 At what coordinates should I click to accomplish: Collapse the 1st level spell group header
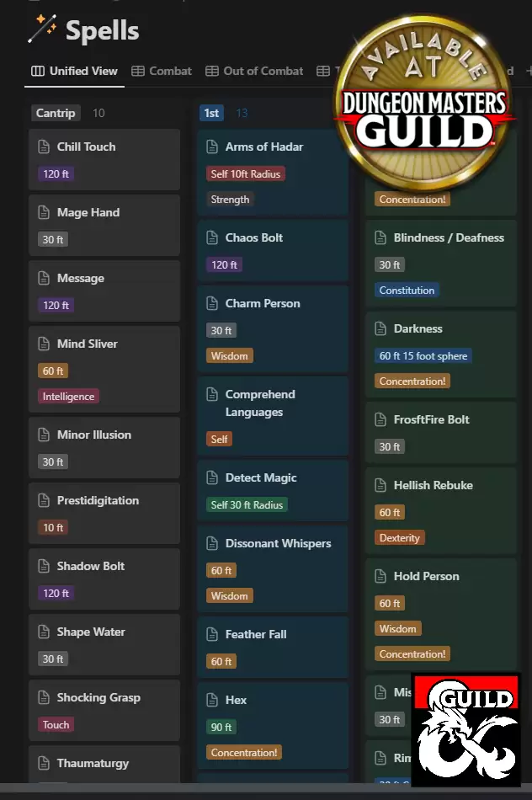click(x=211, y=112)
